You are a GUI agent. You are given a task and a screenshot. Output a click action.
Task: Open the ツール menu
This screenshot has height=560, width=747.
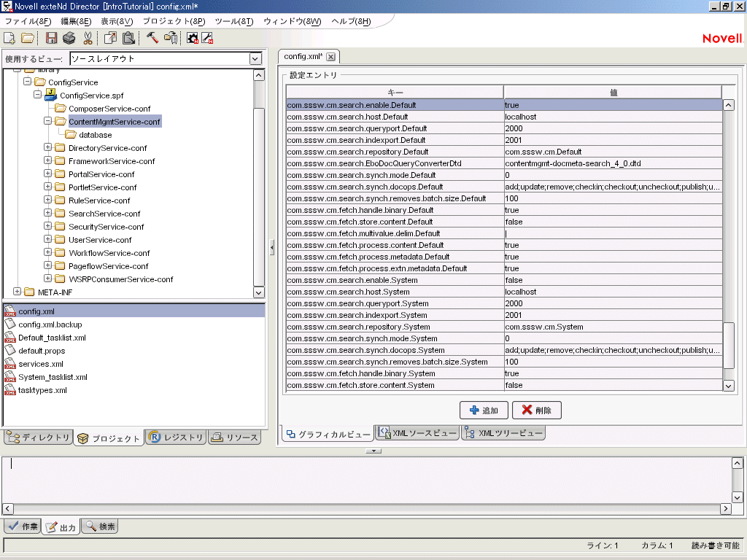tap(233, 21)
